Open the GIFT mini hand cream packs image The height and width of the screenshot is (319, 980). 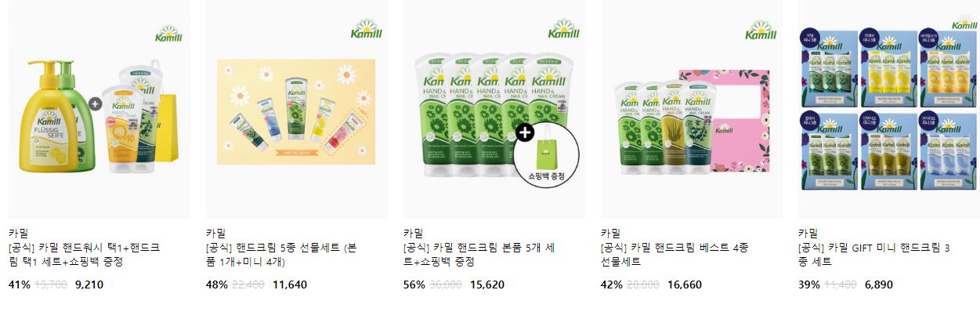pos(888,109)
